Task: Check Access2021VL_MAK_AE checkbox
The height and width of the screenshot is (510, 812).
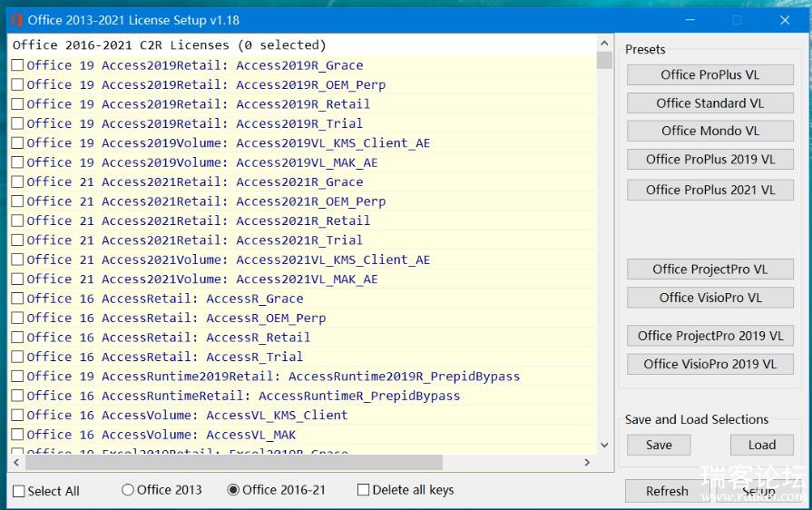Action: [17, 279]
